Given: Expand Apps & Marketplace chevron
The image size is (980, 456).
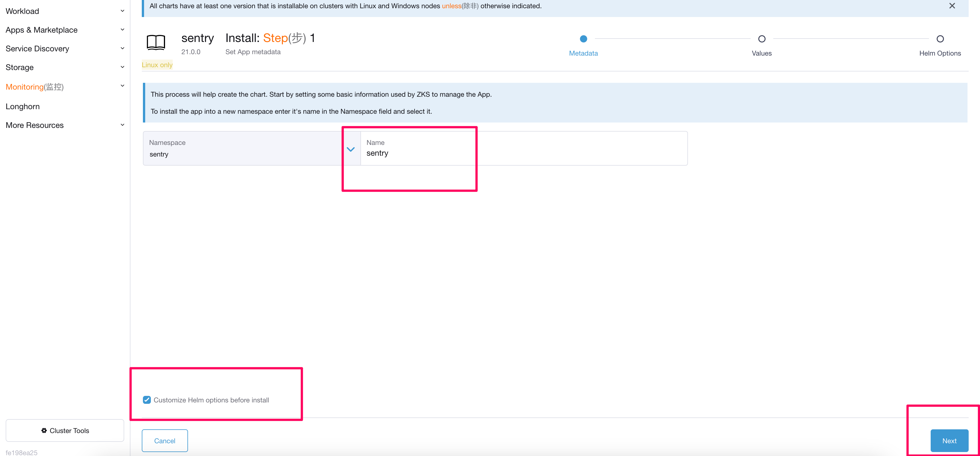Looking at the screenshot, I should point(122,30).
